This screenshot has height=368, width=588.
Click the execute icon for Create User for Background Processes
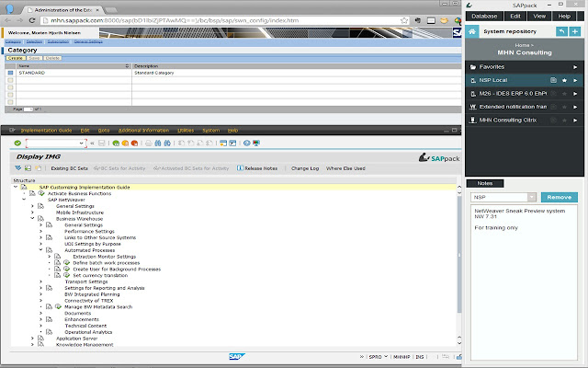[67, 269]
